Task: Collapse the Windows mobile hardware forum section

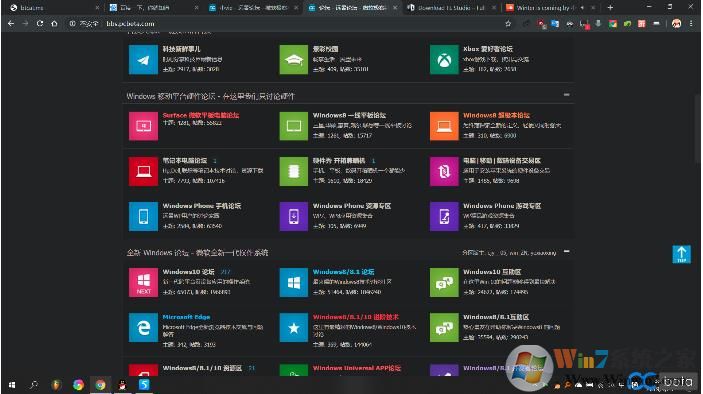Action: point(567,95)
